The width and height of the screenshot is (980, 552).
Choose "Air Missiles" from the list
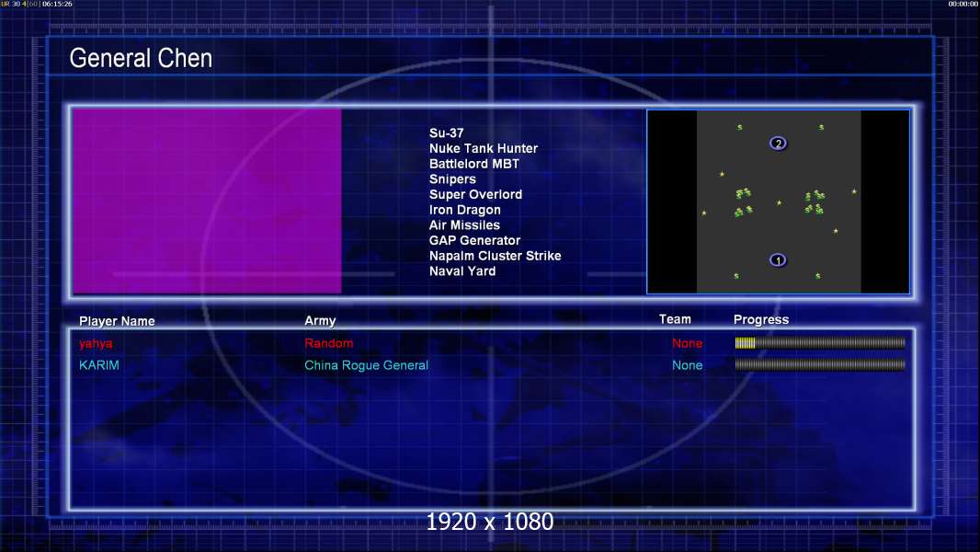pos(464,225)
